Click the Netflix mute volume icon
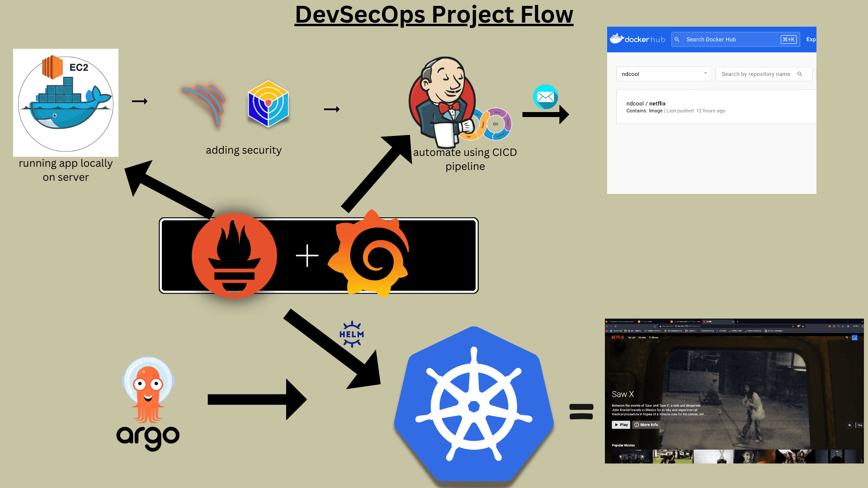This screenshot has width=868, height=488. pos(849,425)
